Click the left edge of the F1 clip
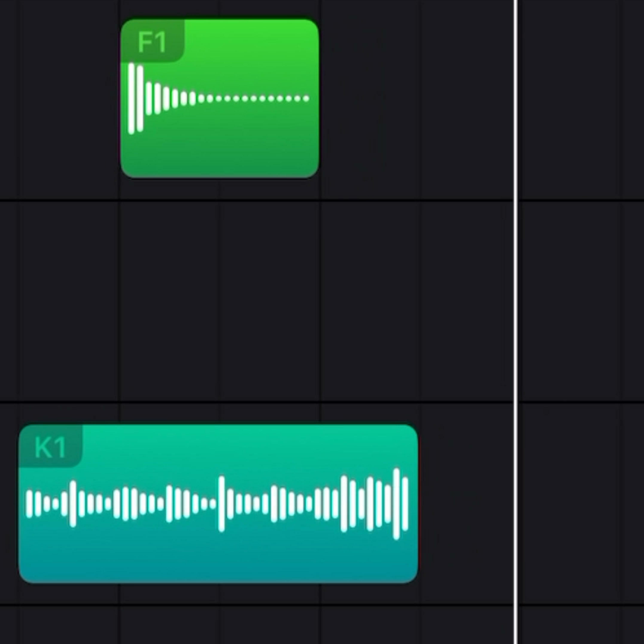This screenshot has width=644, height=644. (x=122, y=99)
